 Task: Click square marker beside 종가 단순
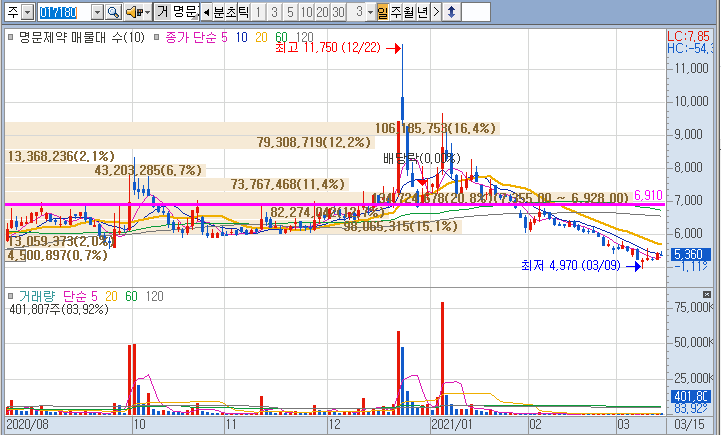[156, 37]
